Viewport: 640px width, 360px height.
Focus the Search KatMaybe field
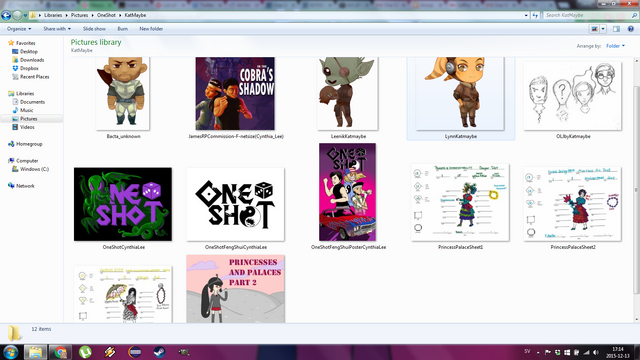click(587, 15)
